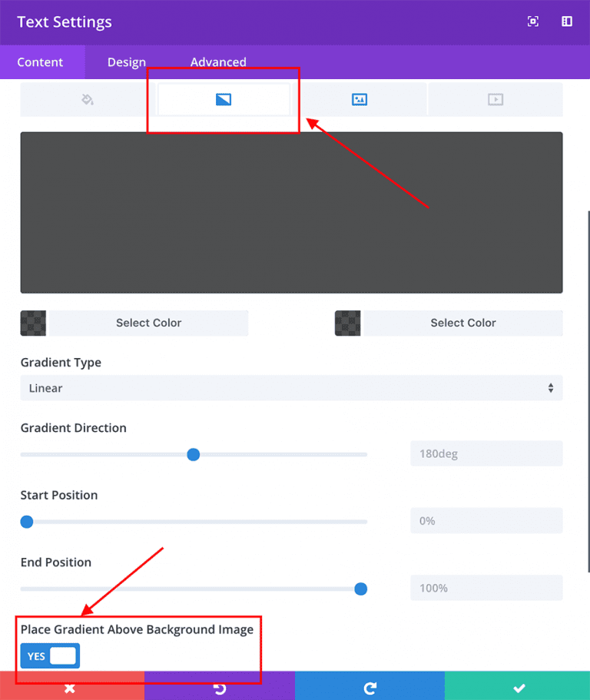The width and height of the screenshot is (590, 700).
Task: Click the expand modal icon in the header
Action: point(532,22)
